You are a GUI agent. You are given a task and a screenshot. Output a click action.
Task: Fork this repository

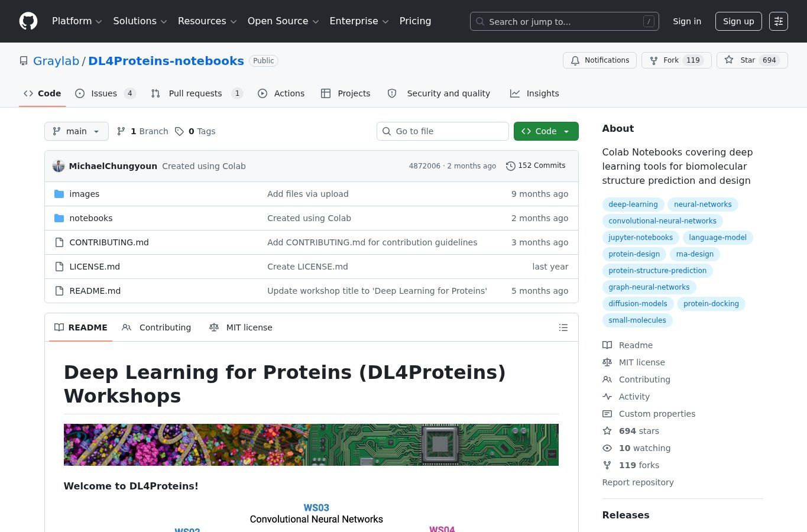click(x=676, y=60)
